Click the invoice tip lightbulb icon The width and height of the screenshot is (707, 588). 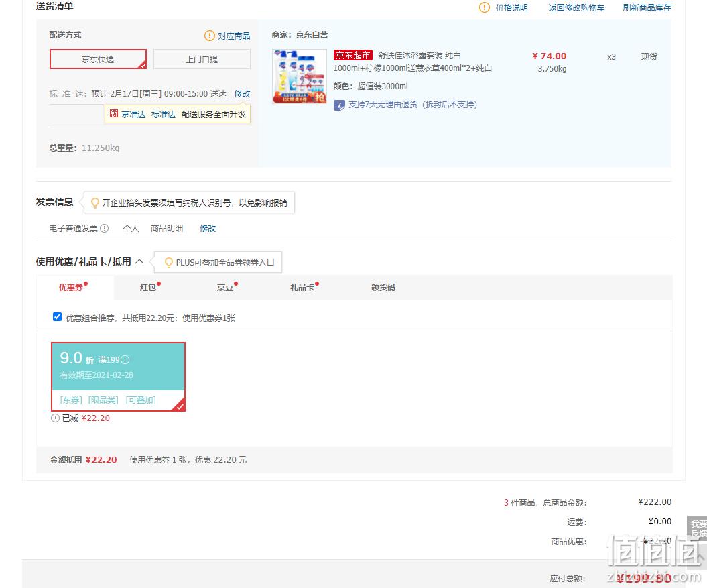tap(94, 202)
